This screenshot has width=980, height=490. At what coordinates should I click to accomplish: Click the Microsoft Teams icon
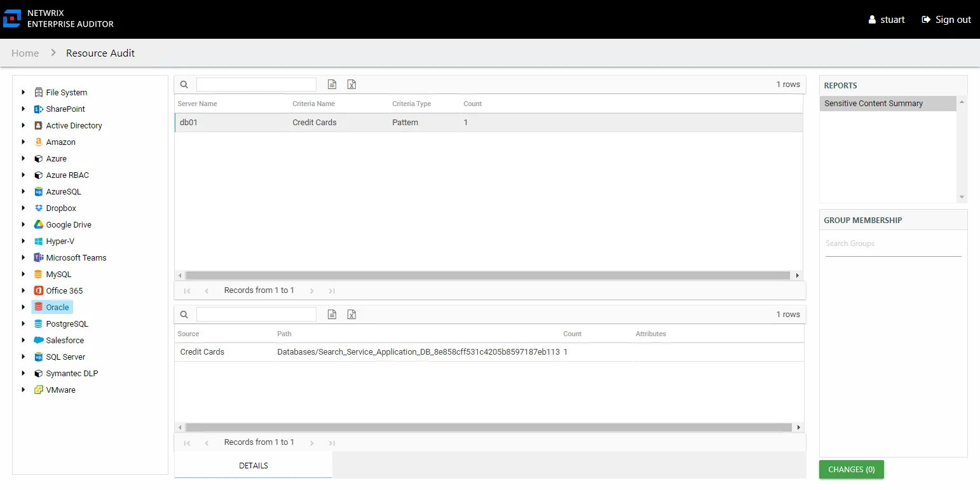(39, 257)
